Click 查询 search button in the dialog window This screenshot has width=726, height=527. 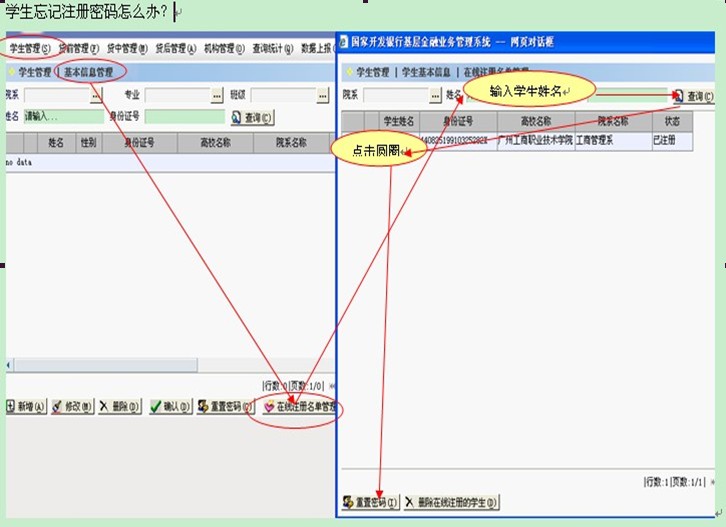(693, 96)
